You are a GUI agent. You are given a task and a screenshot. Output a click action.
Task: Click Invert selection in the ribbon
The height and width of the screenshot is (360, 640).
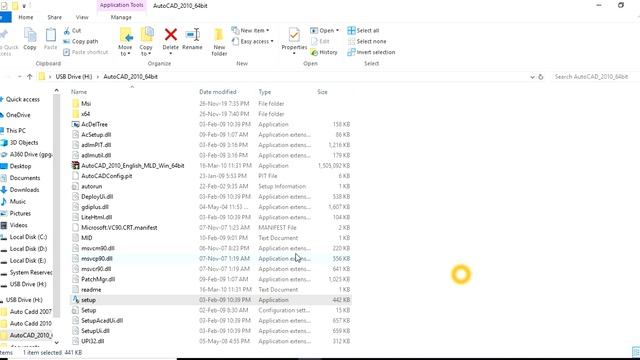(371, 52)
